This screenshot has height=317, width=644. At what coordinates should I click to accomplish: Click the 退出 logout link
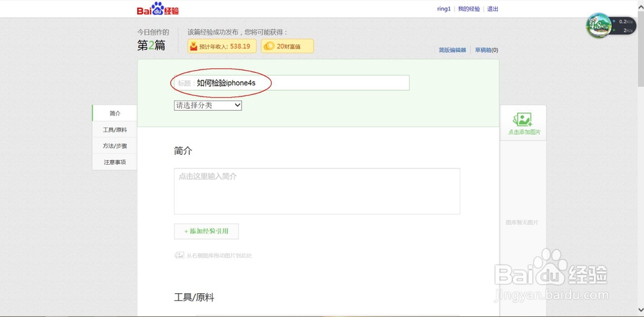493,9
